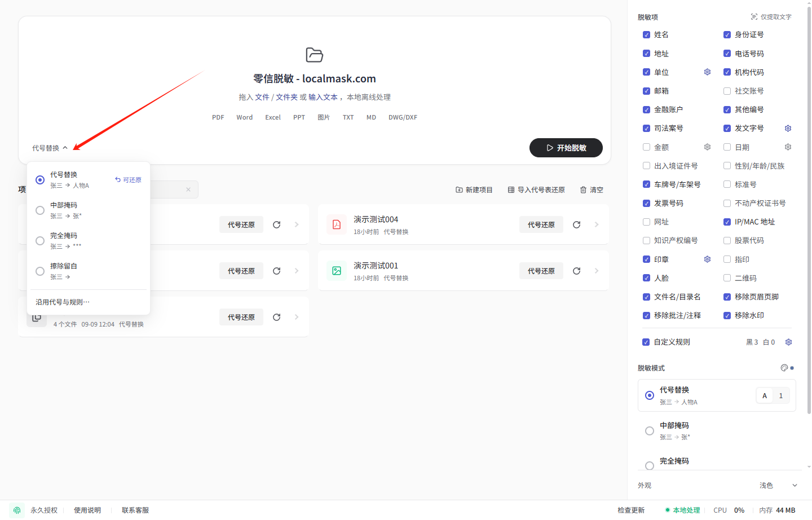812x520 pixels.
Task: Click the letter A code prefix field
Action: point(765,396)
